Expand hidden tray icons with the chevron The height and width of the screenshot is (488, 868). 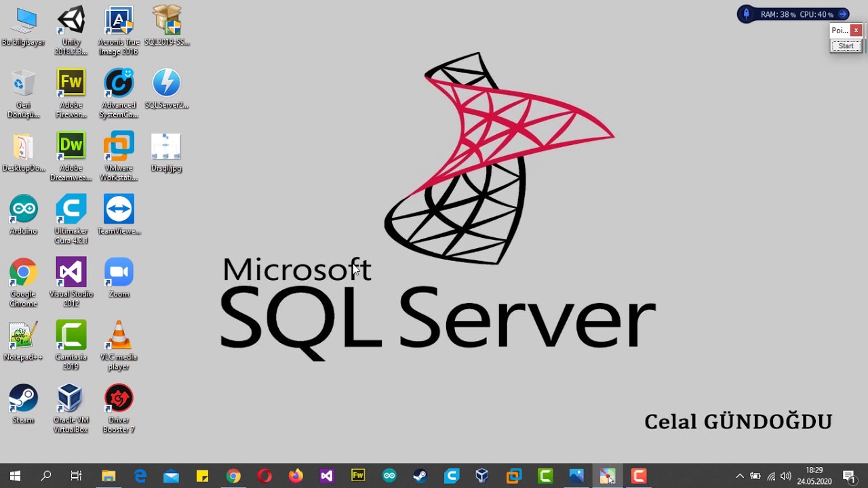[740, 476]
